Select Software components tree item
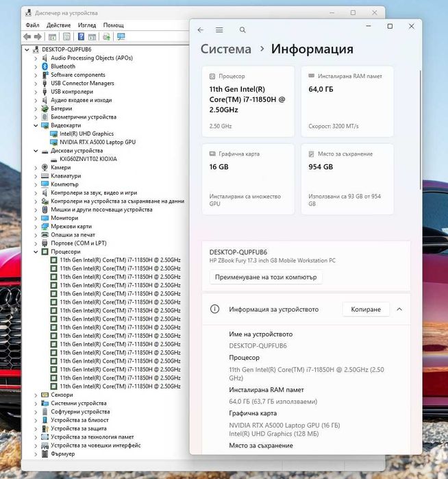Screen dimensions: 448x479 coord(78,75)
